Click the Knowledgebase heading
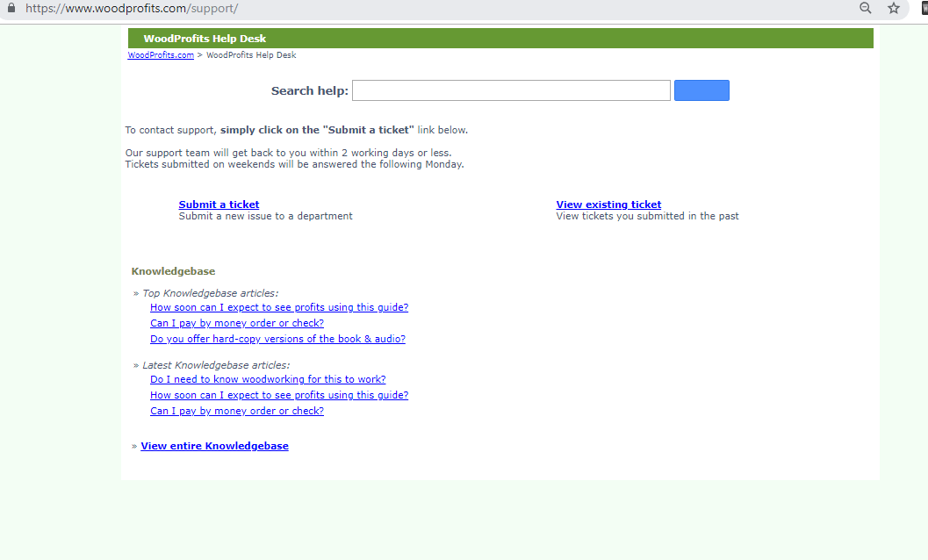This screenshot has width=928, height=560. pyautogui.click(x=174, y=271)
